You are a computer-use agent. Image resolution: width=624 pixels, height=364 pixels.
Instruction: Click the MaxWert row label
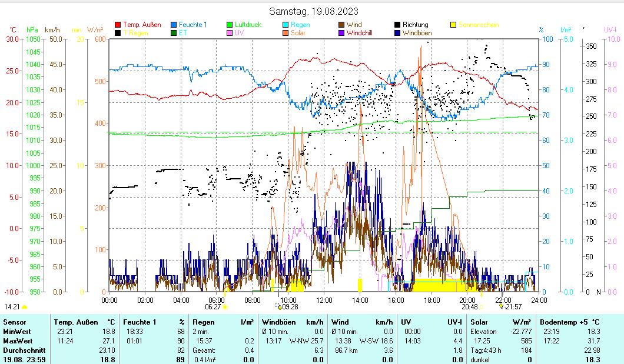pyautogui.click(x=18, y=341)
